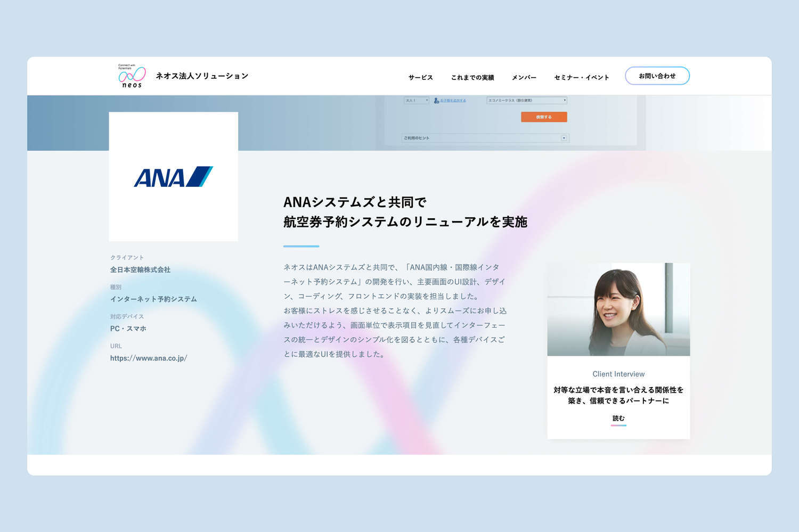
Task: Open the ご利用のヒント dropdown in banner
Action: [x=485, y=138]
